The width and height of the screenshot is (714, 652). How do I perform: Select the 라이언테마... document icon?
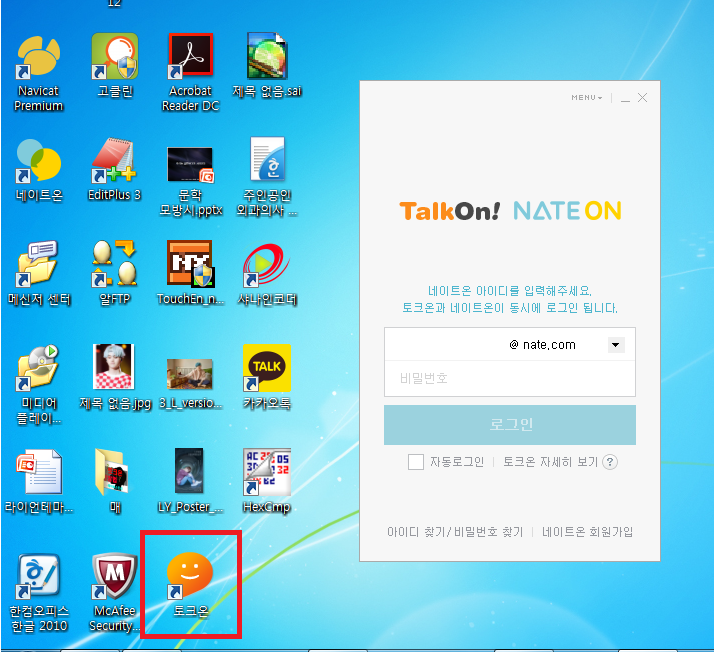point(39,482)
